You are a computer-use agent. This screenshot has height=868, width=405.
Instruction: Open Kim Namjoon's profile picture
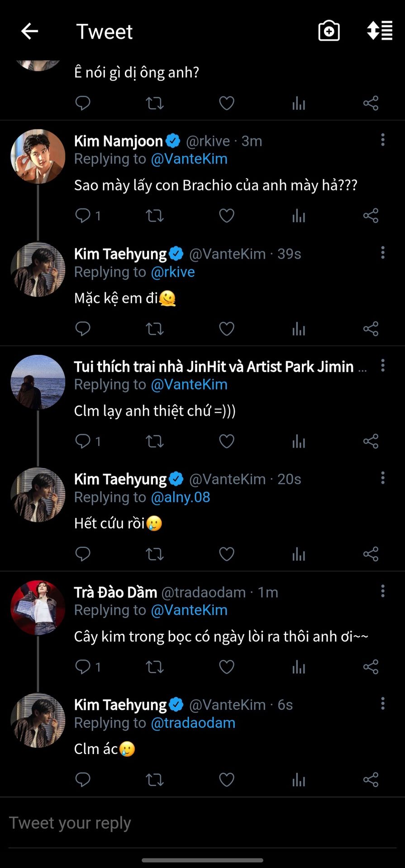pyautogui.click(x=38, y=156)
